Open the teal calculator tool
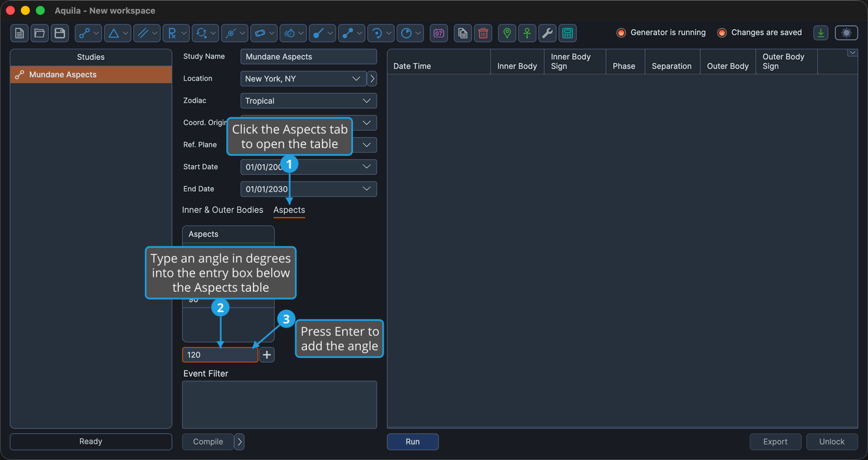This screenshot has width=868, height=460. click(x=568, y=33)
